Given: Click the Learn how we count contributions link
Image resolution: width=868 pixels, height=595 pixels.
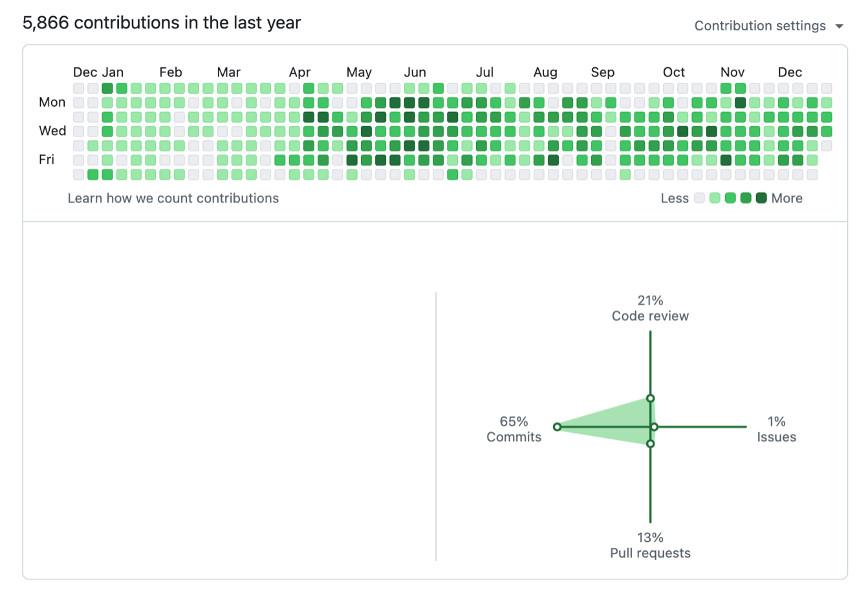Looking at the screenshot, I should [173, 199].
